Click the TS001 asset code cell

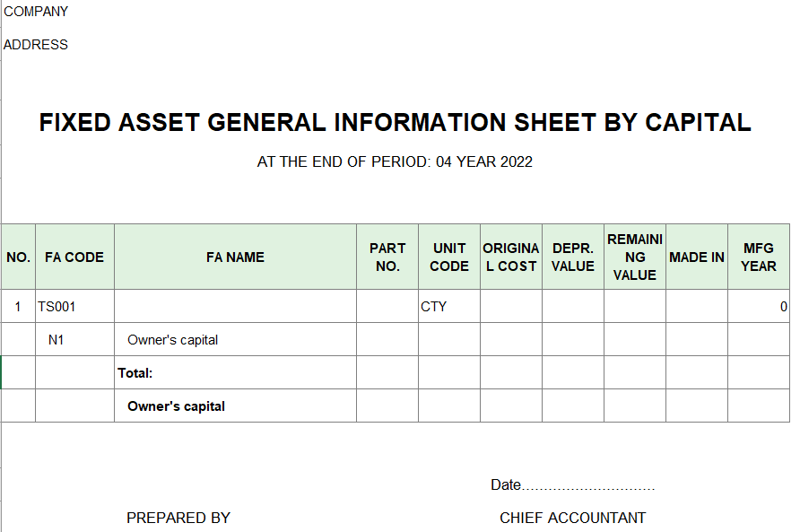(x=57, y=307)
